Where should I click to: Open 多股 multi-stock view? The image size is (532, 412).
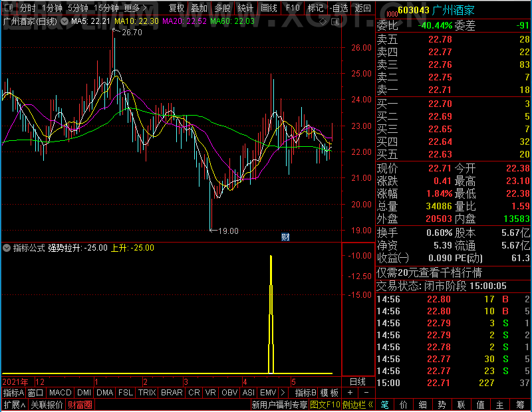223,8
